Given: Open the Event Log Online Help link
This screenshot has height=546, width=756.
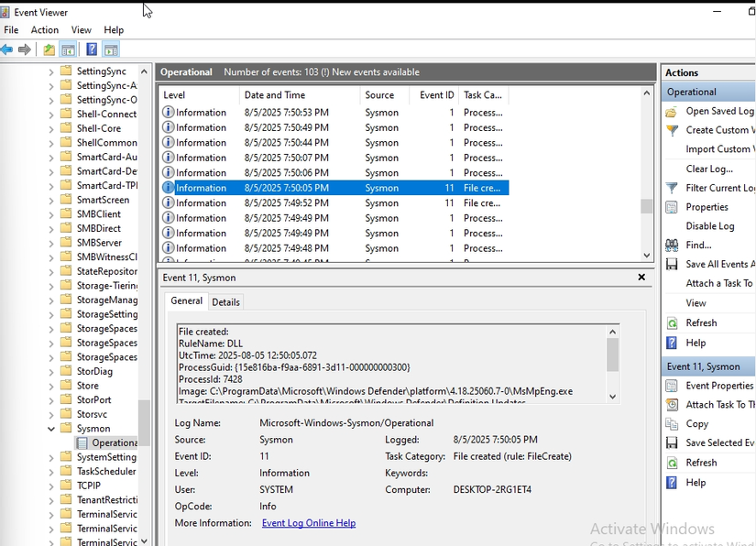Looking at the screenshot, I should [309, 523].
